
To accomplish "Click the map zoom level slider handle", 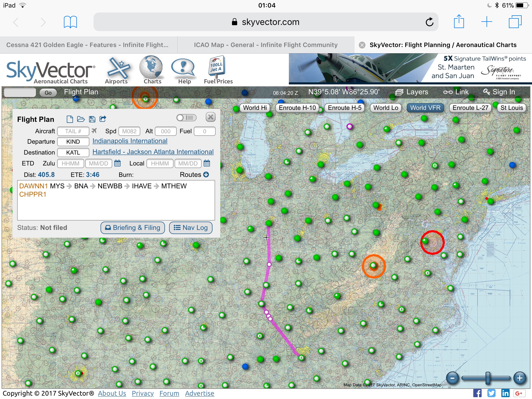I will tap(488, 378).
